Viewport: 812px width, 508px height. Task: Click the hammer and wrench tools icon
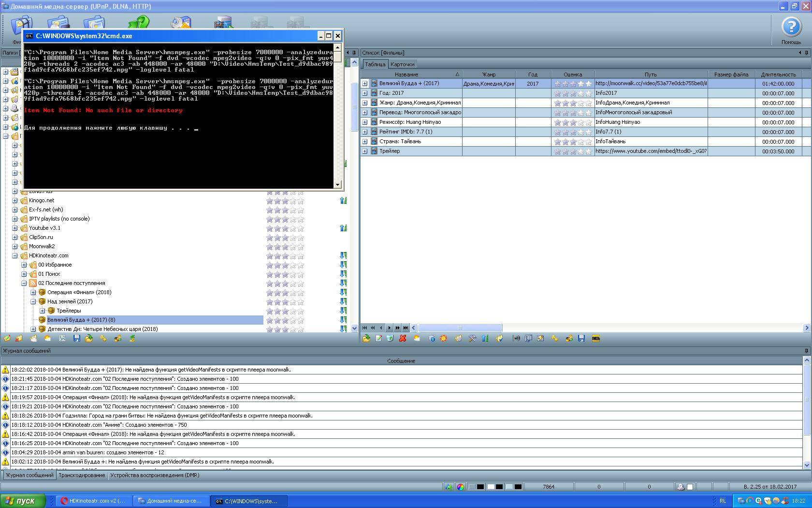point(472,339)
